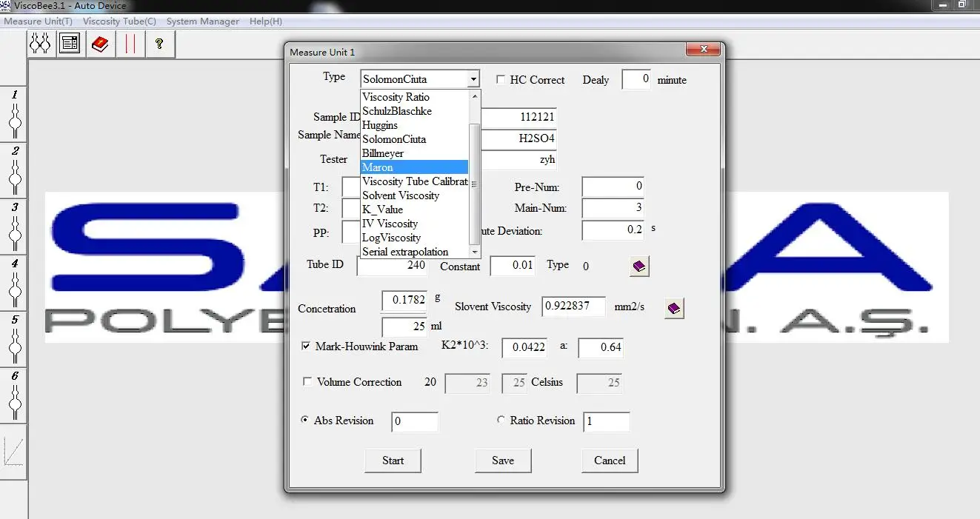Image resolution: width=980 pixels, height=519 pixels.
Task: Click Sample ID field 112121
Action: 519,117
